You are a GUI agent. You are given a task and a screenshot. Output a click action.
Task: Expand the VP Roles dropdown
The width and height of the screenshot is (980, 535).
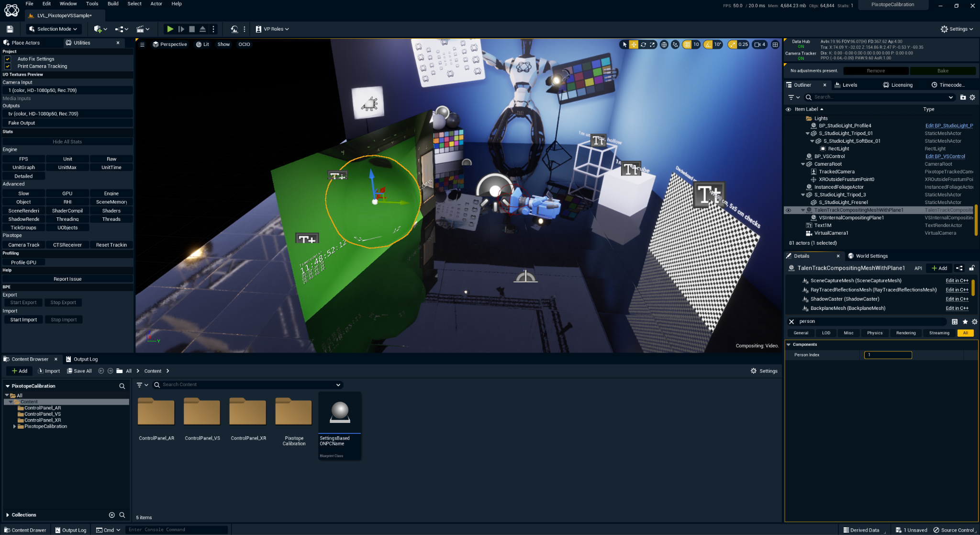[272, 29]
